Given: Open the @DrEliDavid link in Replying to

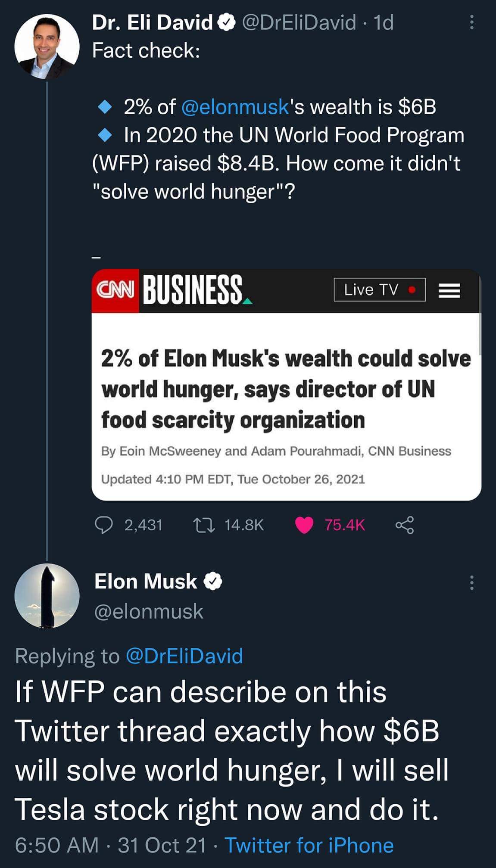Looking at the screenshot, I should pos(184,656).
